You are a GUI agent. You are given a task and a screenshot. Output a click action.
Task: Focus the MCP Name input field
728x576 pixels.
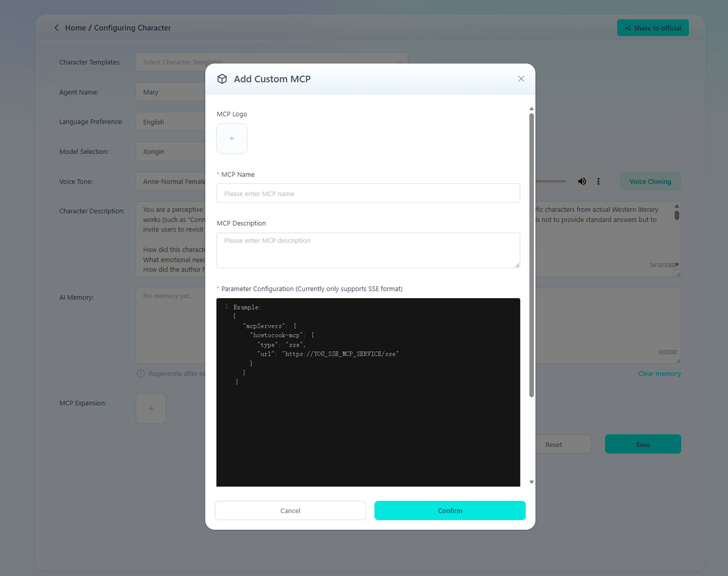(x=368, y=194)
